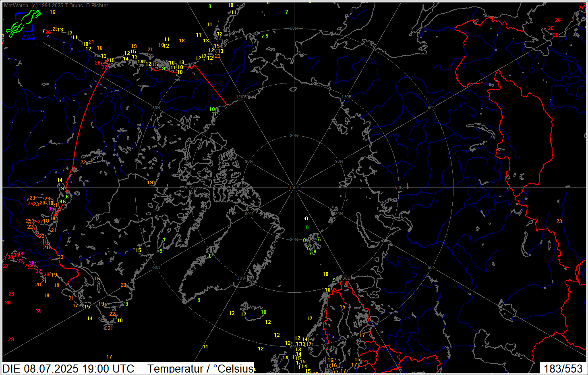Click the frame counter 183/553

click(563, 369)
